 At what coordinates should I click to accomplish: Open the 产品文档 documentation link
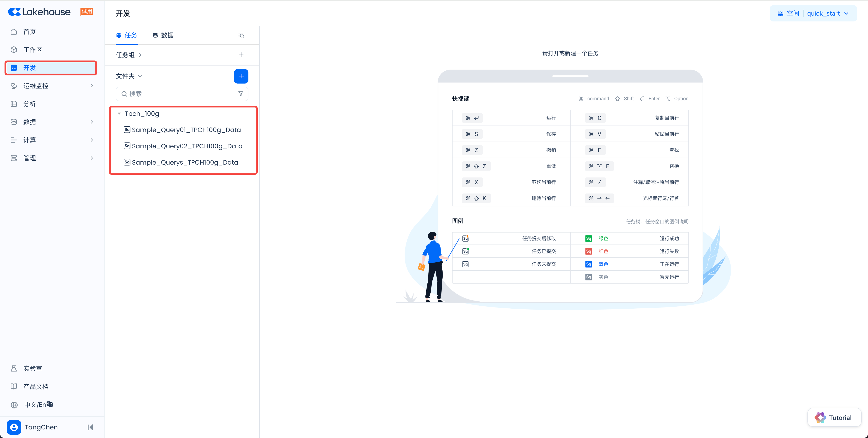[36, 387]
